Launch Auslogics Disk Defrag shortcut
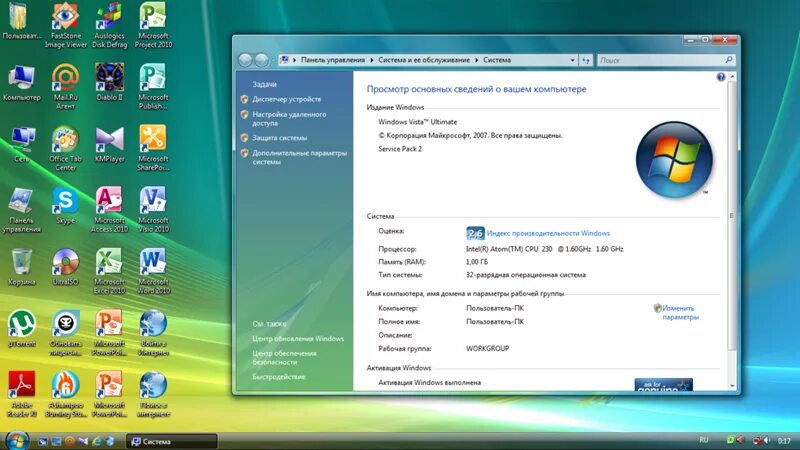This screenshot has width=800, height=450. tap(109, 26)
